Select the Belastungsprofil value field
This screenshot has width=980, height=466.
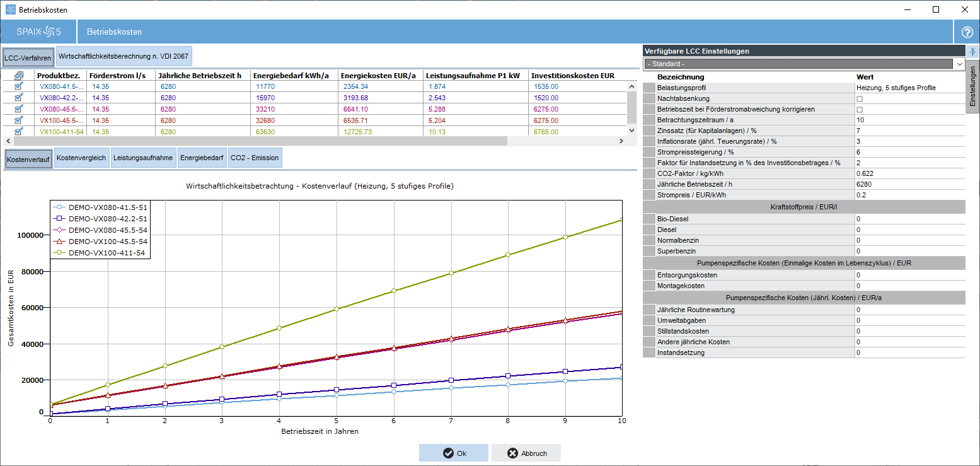tap(909, 88)
